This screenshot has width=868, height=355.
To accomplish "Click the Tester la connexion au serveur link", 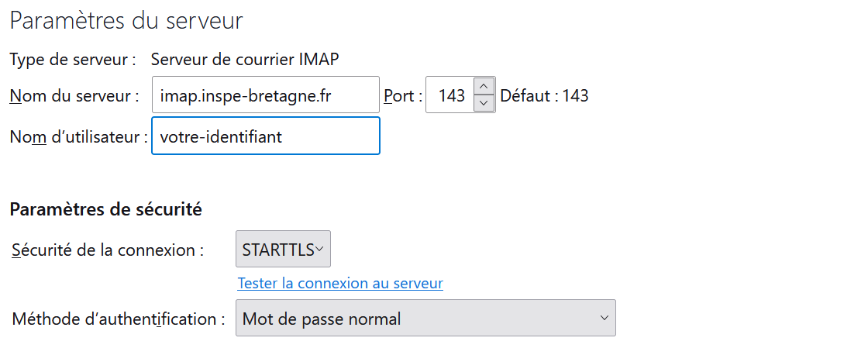I will pyautogui.click(x=340, y=284).
